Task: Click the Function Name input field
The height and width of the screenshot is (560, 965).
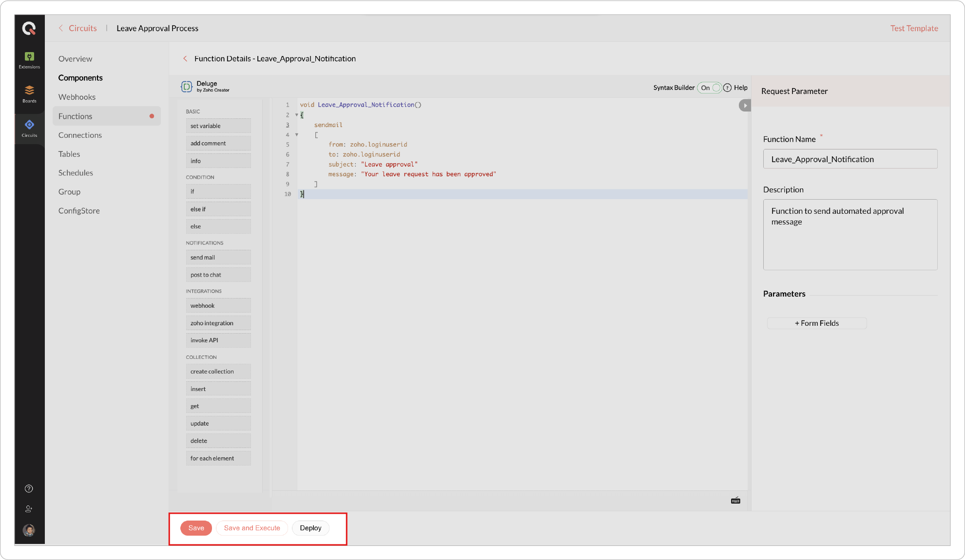Action: point(849,159)
